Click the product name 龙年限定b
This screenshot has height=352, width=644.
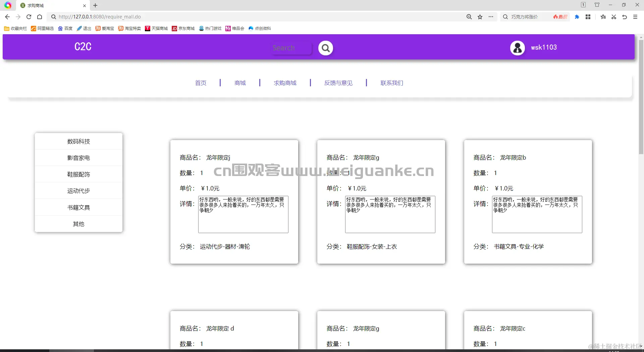coord(513,158)
